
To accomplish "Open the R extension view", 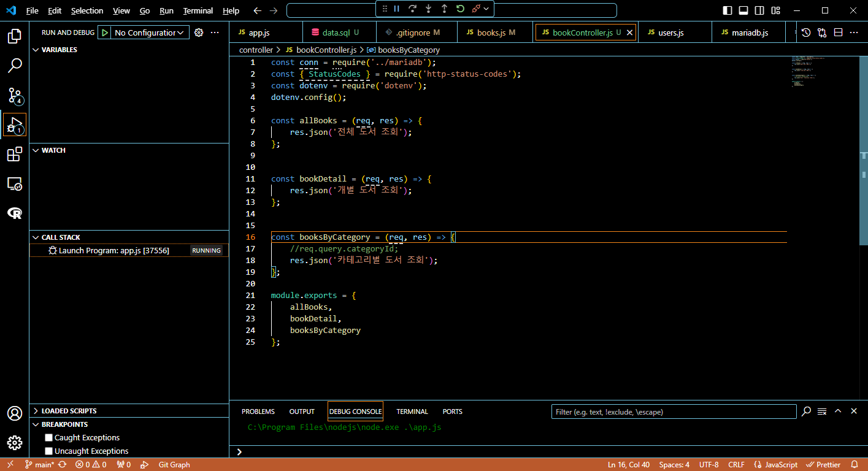I will pos(15,213).
